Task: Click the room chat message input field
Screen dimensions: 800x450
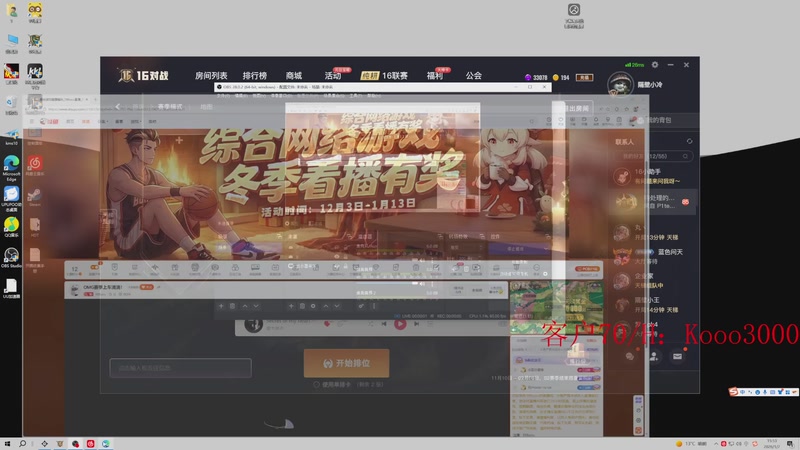Action: coord(181,368)
